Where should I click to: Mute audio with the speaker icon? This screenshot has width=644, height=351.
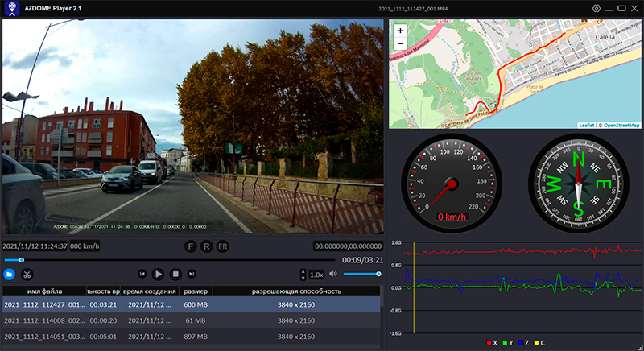point(332,275)
